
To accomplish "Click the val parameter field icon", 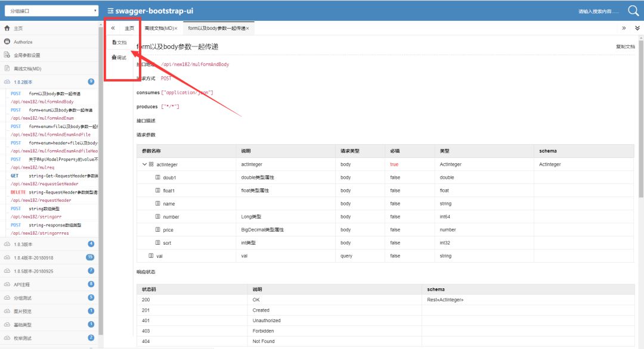I will [x=151, y=255].
